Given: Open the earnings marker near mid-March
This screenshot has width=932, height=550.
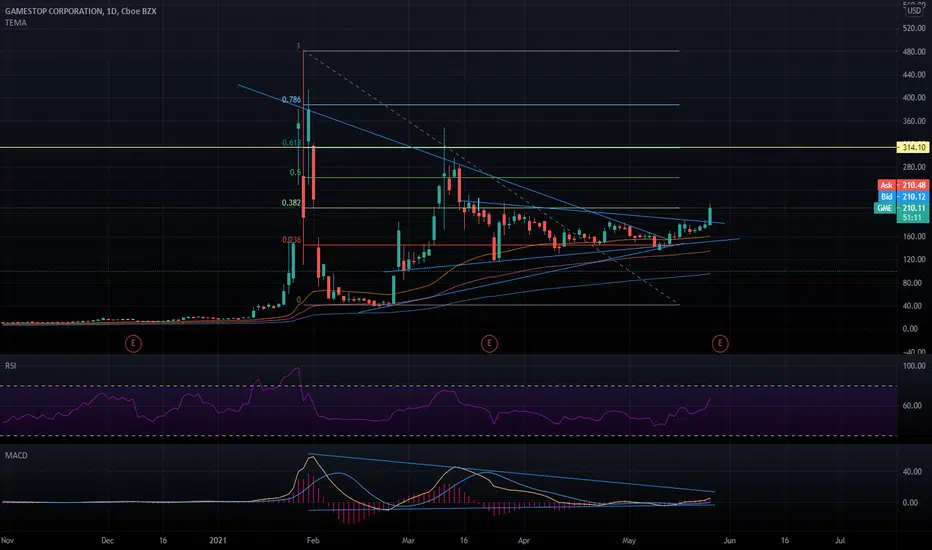Looking at the screenshot, I should (x=489, y=343).
